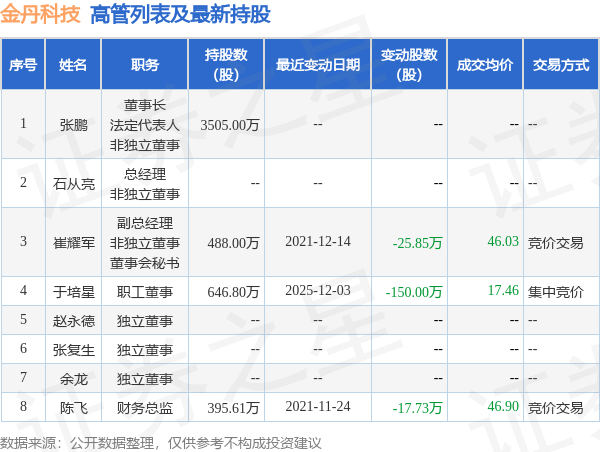Click 竞价交易 in 崔耀军's row
The image size is (600, 452).
pyautogui.click(x=556, y=243)
